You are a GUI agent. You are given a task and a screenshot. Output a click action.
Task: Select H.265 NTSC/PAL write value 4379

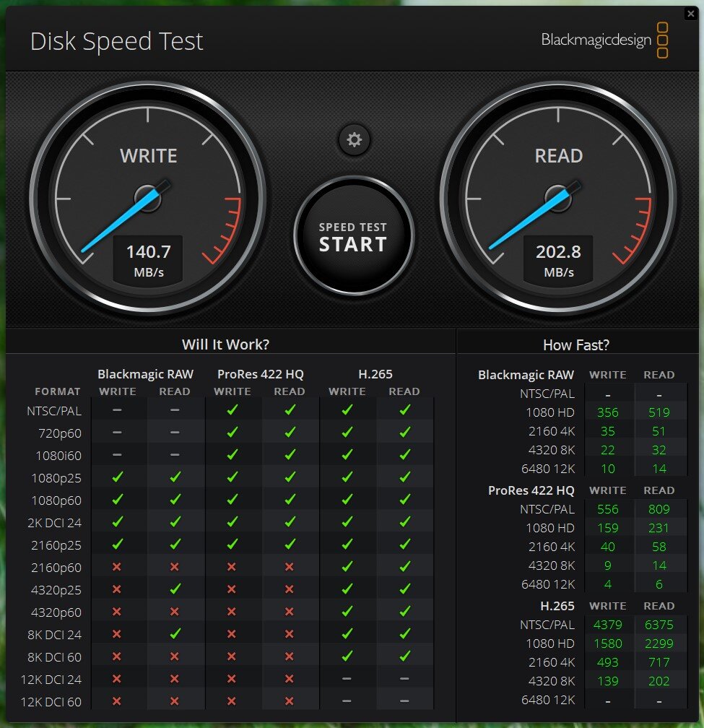pyautogui.click(x=608, y=625)
